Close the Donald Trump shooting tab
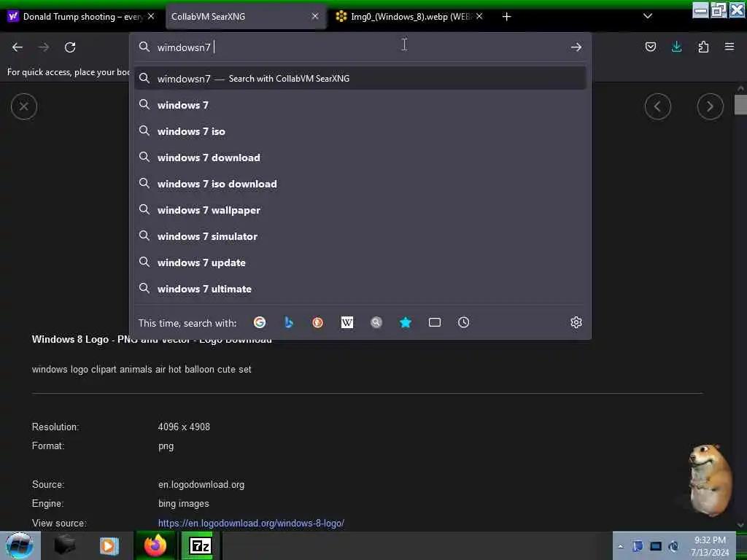Viewport: 747px width, 560px height. 151,16
